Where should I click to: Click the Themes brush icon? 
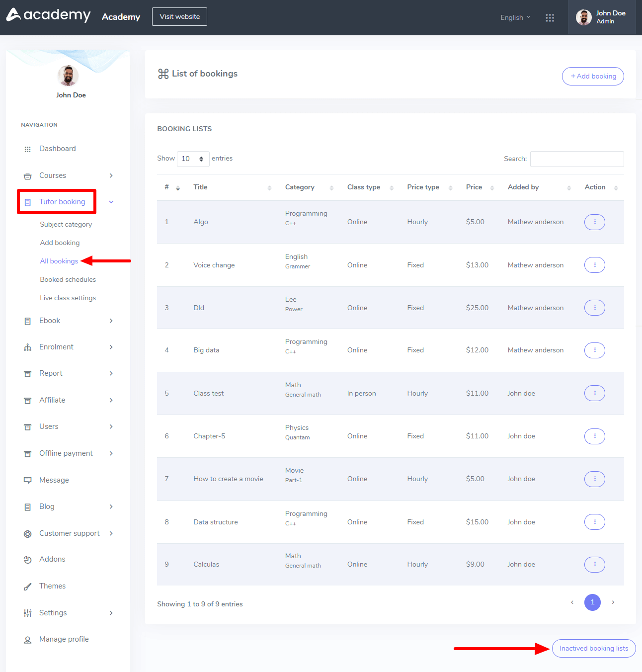coord(28,586)
